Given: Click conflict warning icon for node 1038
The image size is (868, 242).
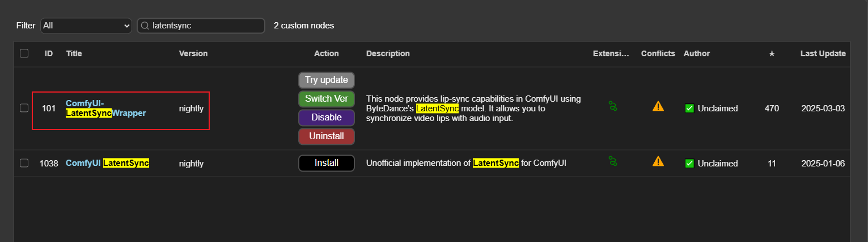Looking at the screenshot, I should click(658, 161).
